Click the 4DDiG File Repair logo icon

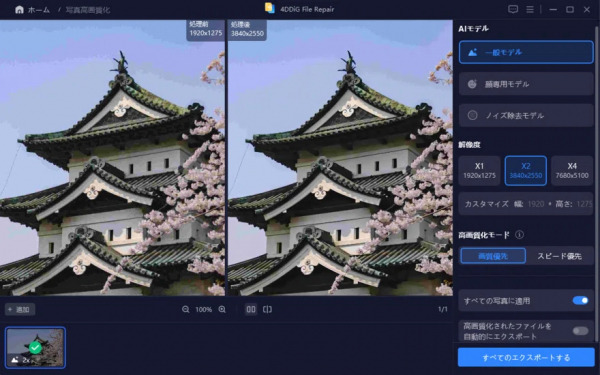[270, 8]
